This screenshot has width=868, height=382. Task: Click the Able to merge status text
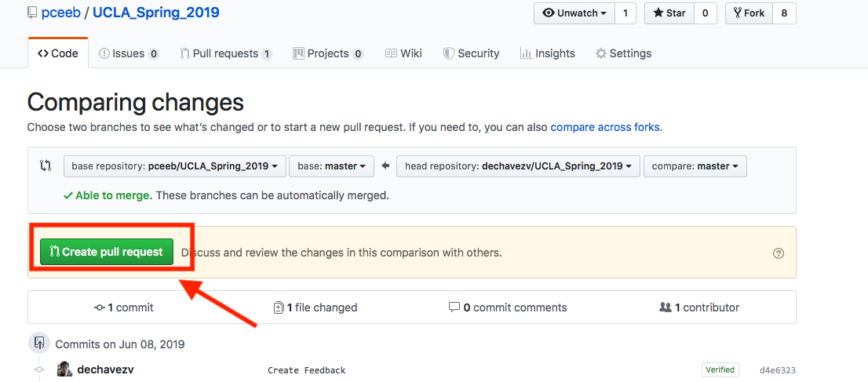pos(113,195)
